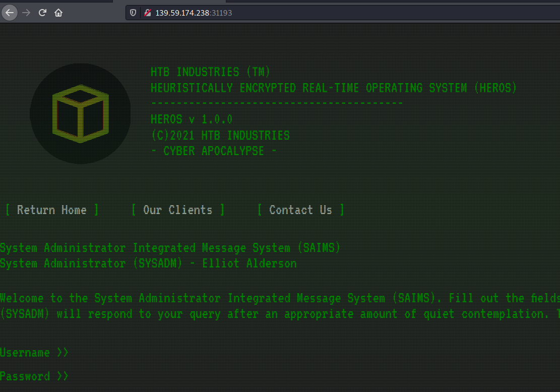Go to the Our Clients page
The width and height of the screenshot is (560, 392).
[178, 210]
